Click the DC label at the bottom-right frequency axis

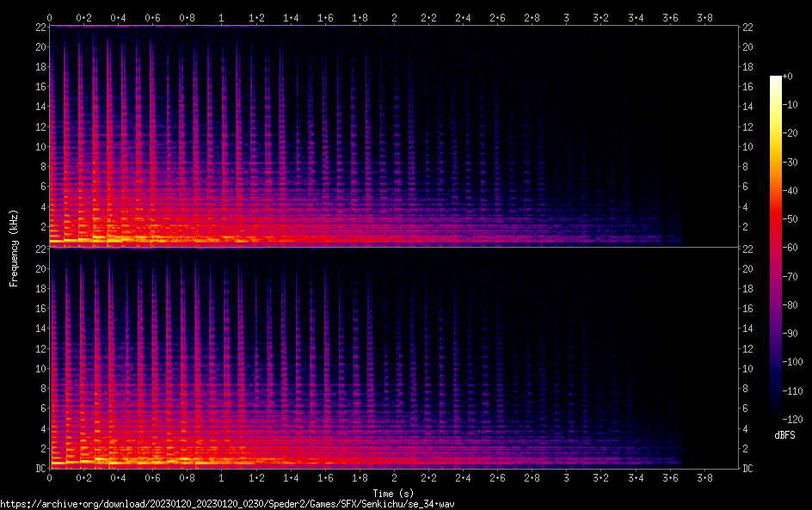tap(748, 468)
